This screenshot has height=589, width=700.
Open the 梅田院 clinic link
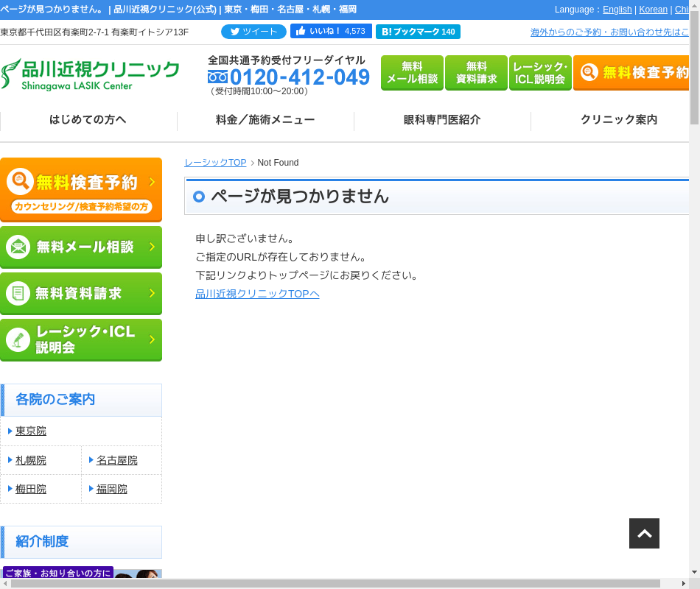pos(31,489)
